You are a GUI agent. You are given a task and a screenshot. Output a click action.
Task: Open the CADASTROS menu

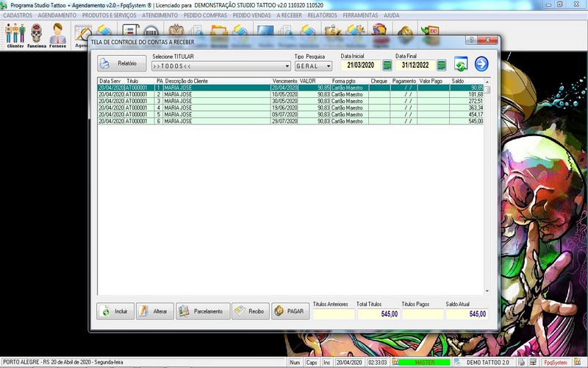pos(18,15)
